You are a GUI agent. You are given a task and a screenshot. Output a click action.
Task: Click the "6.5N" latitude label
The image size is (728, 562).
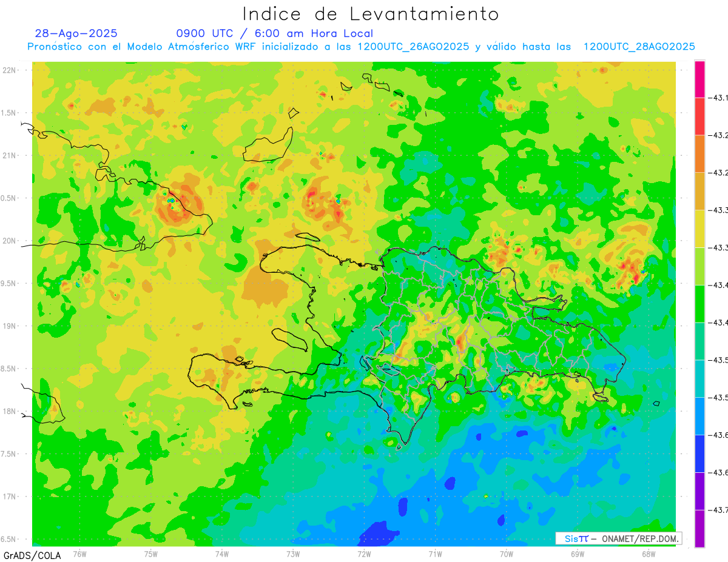(x=8, y=539)
